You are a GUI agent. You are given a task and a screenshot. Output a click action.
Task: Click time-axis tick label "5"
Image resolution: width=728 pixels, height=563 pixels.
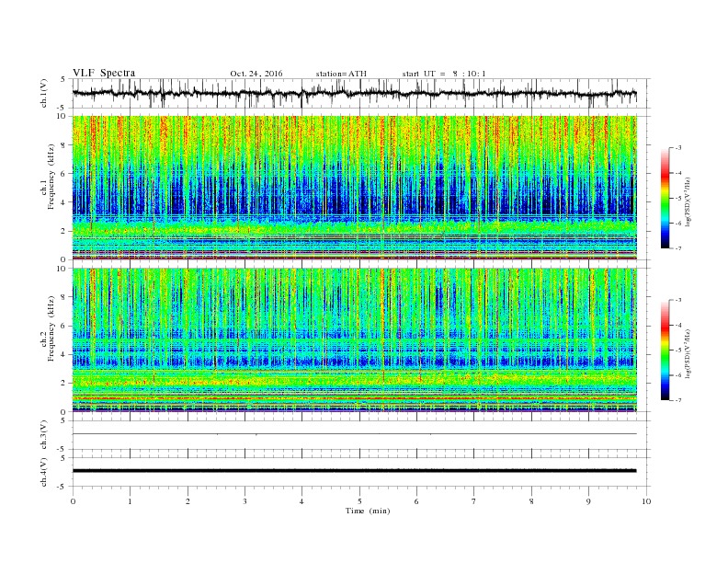click(x=359, y=501)
